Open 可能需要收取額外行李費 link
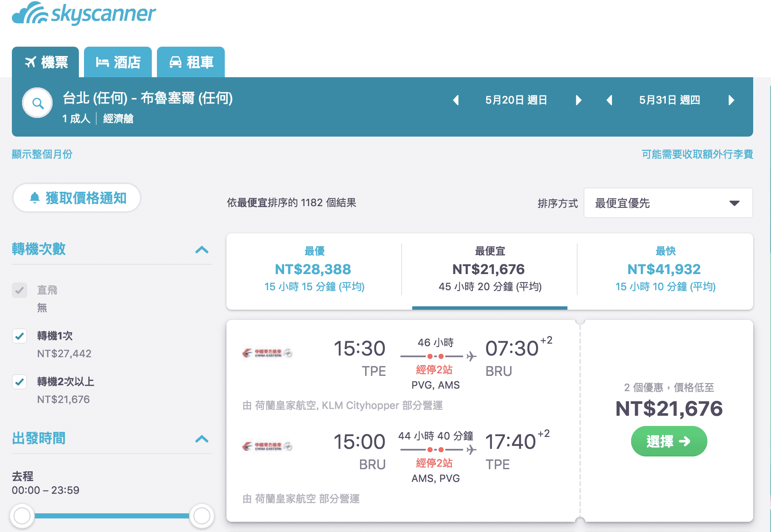 coord(697,154)
